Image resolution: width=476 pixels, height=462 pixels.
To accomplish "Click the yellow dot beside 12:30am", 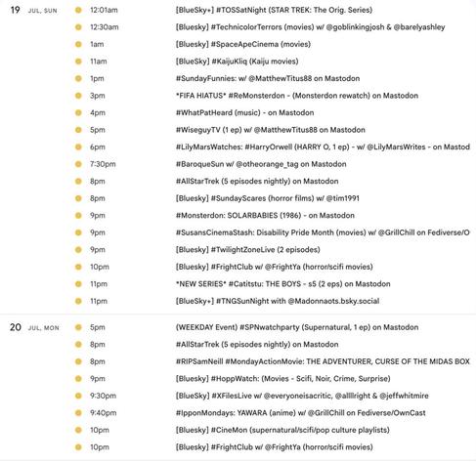I will [x=78, y=27].
